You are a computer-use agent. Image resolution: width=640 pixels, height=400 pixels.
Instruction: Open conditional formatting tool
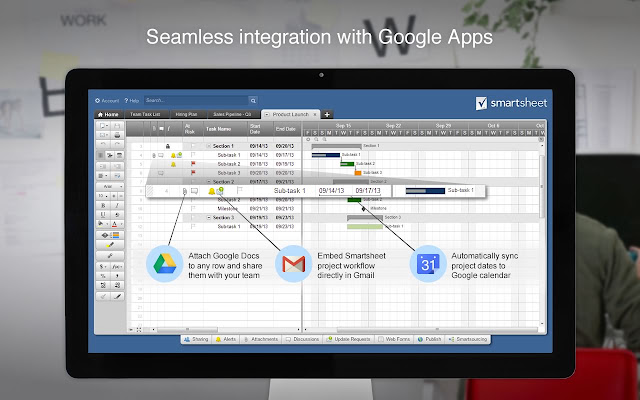(x=110, y=236)
